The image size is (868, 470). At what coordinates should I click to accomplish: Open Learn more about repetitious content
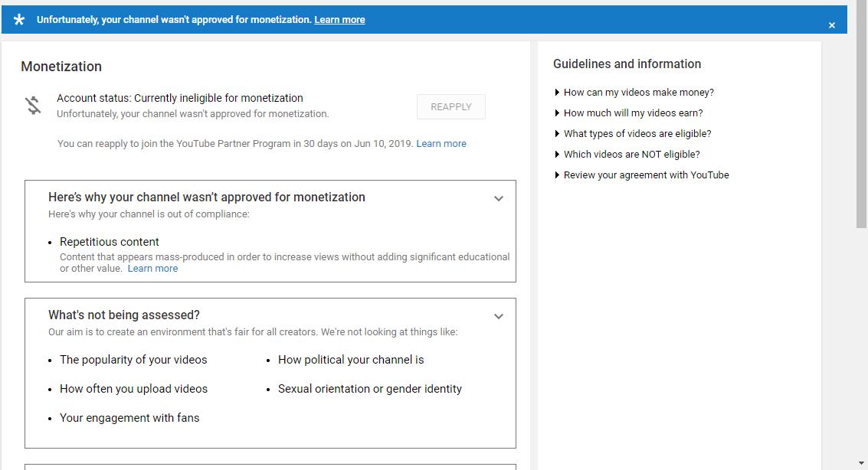point(152,269)
